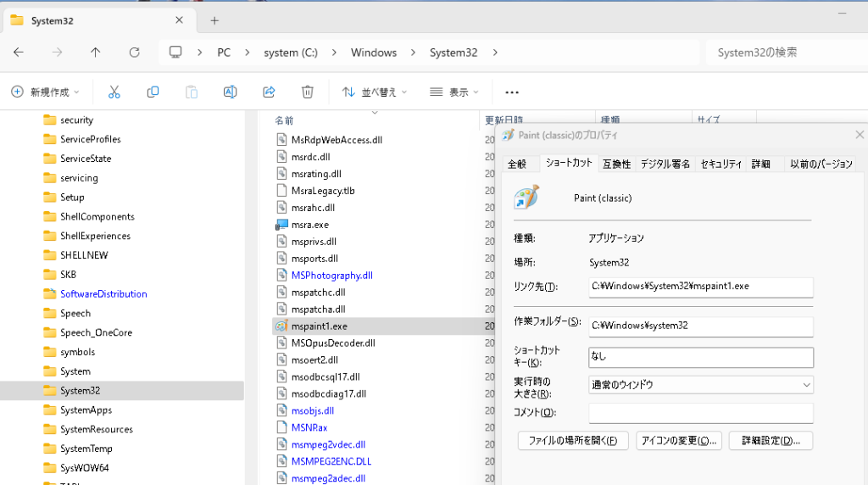
Task: Open a new tab with the plus icon
Action: click(x=214, y=20)
